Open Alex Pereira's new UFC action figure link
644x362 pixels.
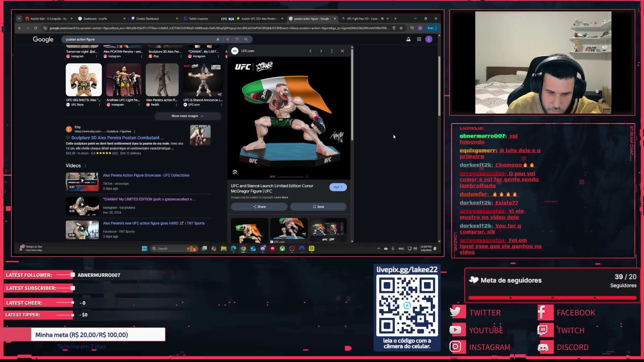click(154, 223)
